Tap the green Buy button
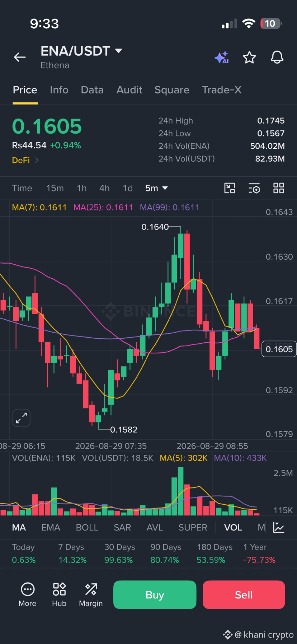Image resolution: width=297 pixels, height=644 pixels. pyautogui.click(x=155, y=595)
